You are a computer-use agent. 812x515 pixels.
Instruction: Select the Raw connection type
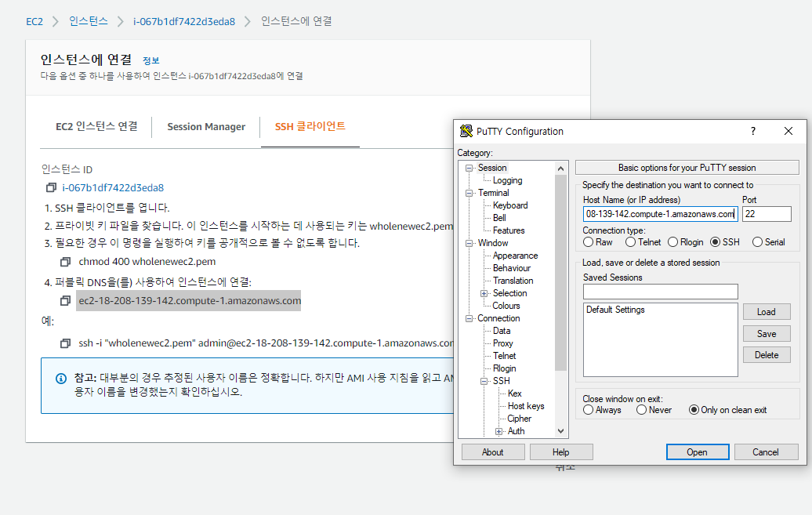click(589, 242)
